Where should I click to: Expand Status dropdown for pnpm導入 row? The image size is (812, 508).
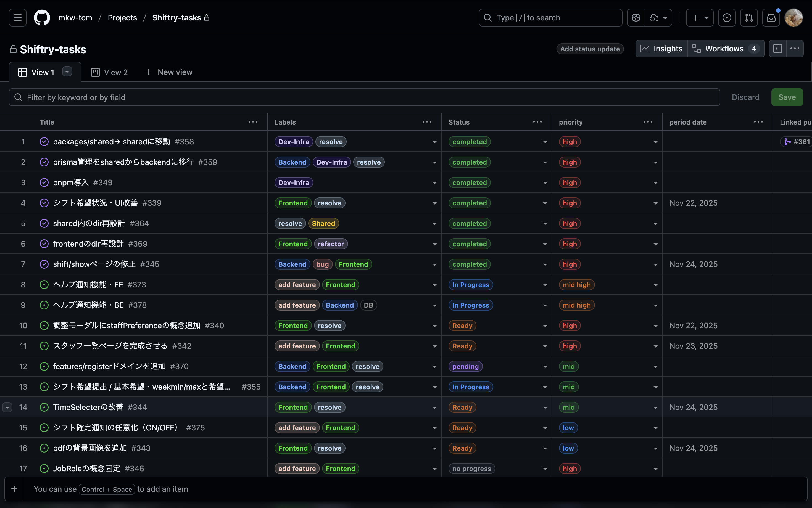point(545,183)
